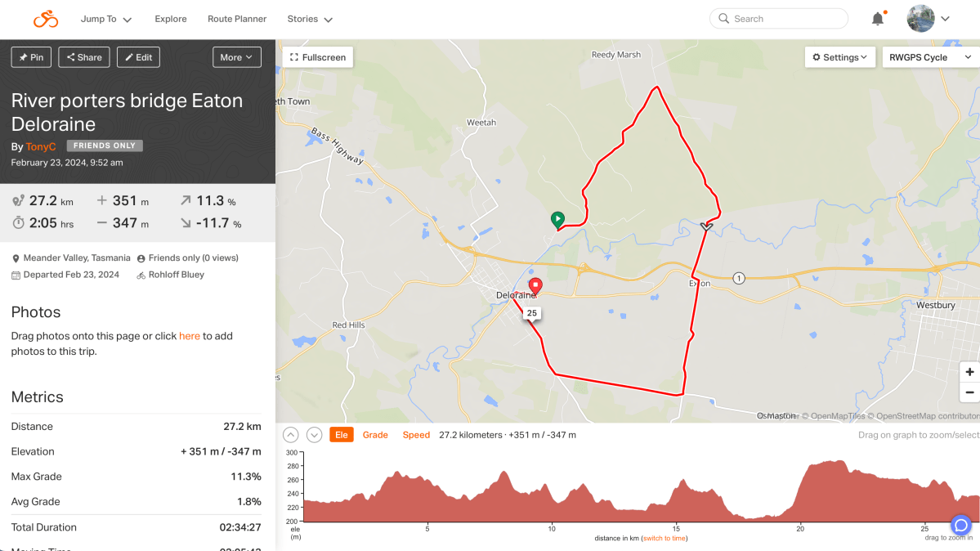Click the Share button
This screenshot has height=551, width=980.
[x=84, y=57]
